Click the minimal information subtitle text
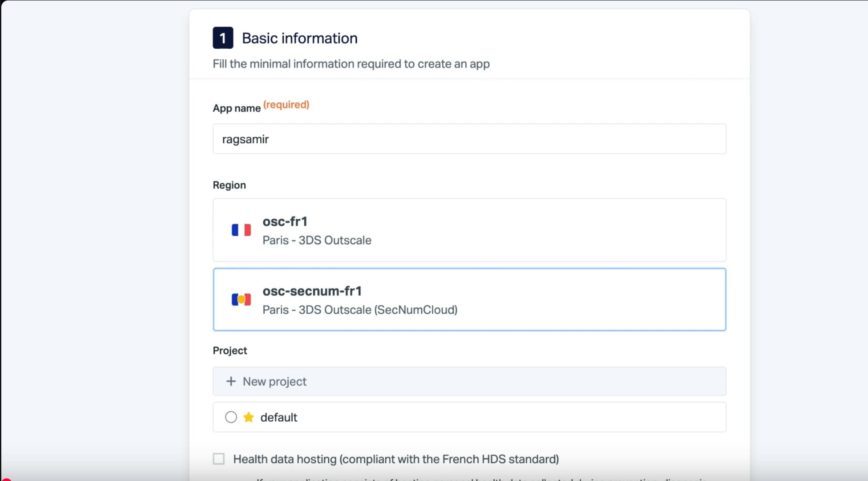868x481 pixels. tap(351, 64)
